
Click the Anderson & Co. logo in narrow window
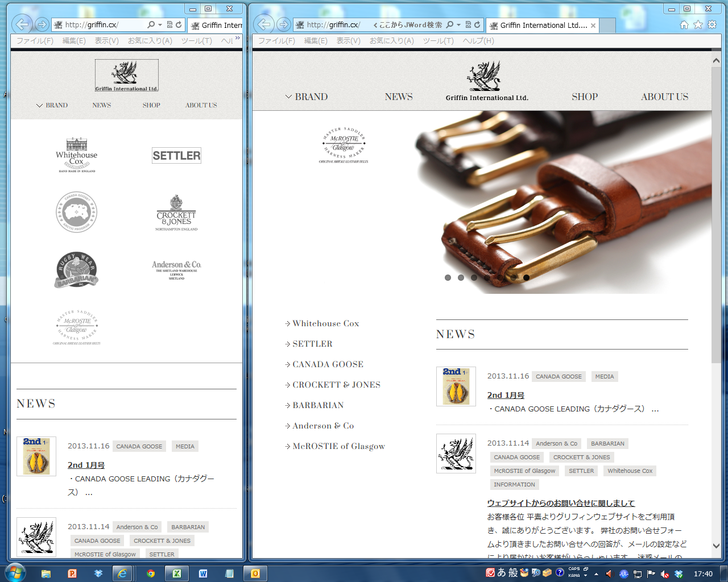[176, 269]
